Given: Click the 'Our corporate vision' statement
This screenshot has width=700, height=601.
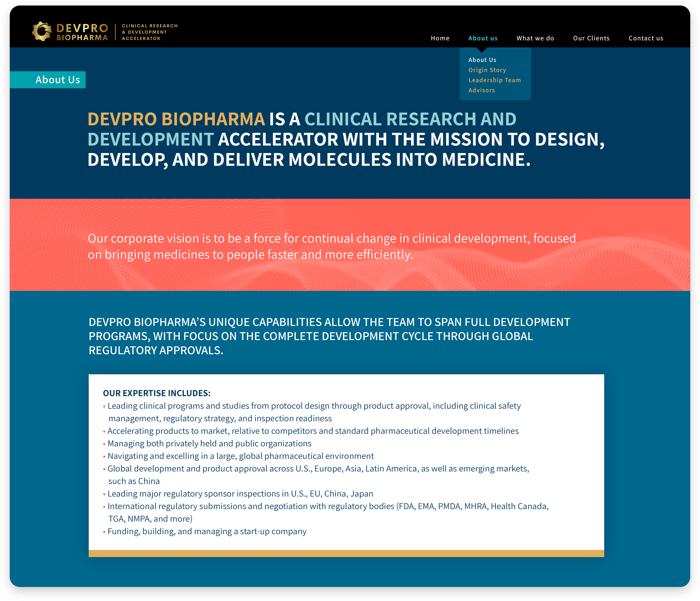Looking at the screenshot, I should click(x=332, y=246).
